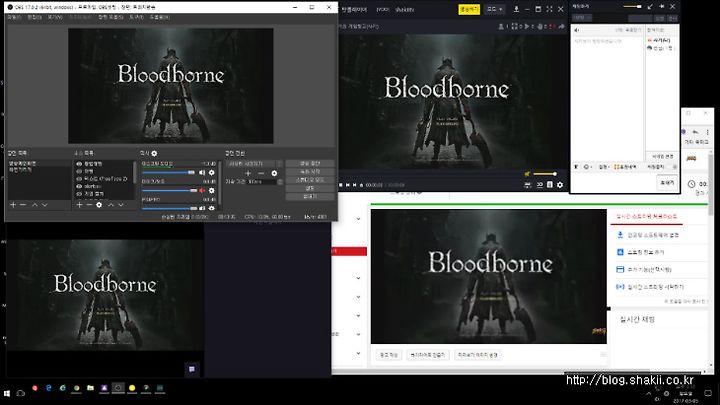This screenshot has height=405, width=720.
Task: Remove the selected source with the minus in OBS source list
Action: point(89,205)
